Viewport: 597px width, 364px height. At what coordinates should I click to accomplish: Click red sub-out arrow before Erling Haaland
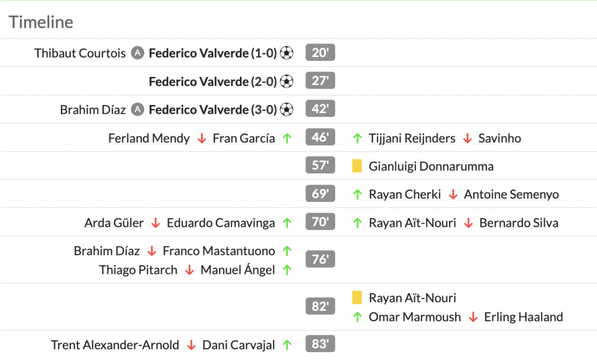pyautogui.click(x=473, y=317)
